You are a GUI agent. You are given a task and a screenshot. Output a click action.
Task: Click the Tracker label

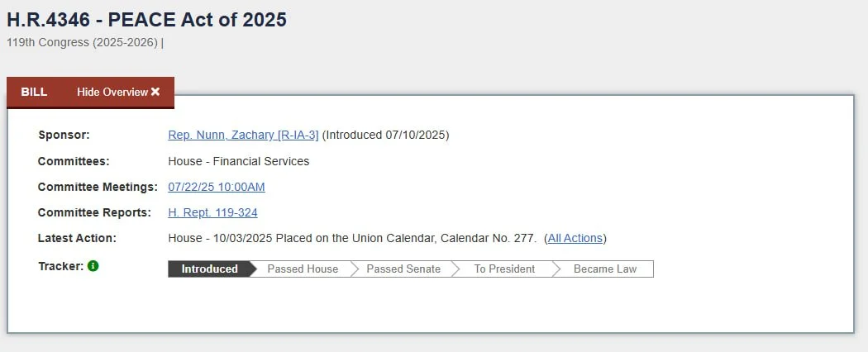click(x=61, y=266)
